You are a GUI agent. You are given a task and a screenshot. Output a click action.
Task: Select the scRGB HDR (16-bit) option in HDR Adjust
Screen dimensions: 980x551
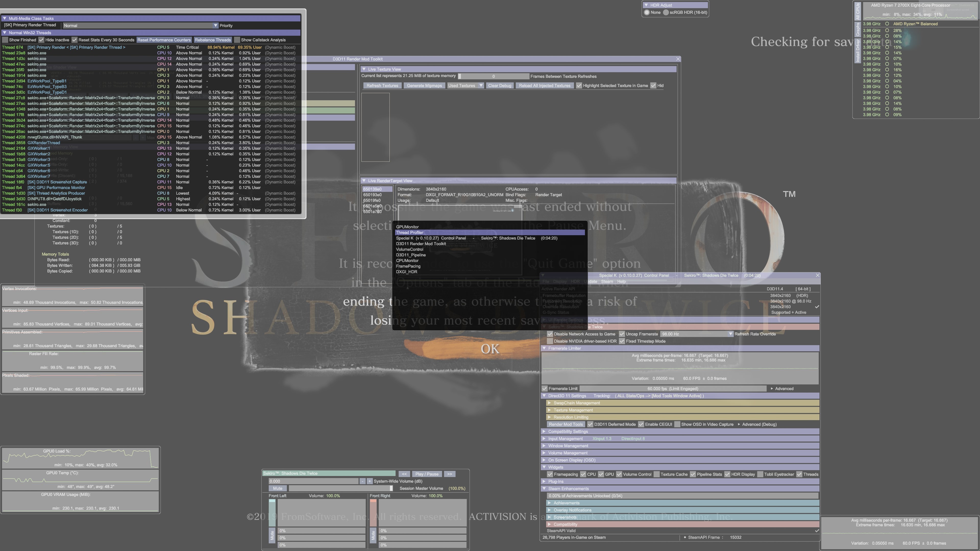(666, 12)
